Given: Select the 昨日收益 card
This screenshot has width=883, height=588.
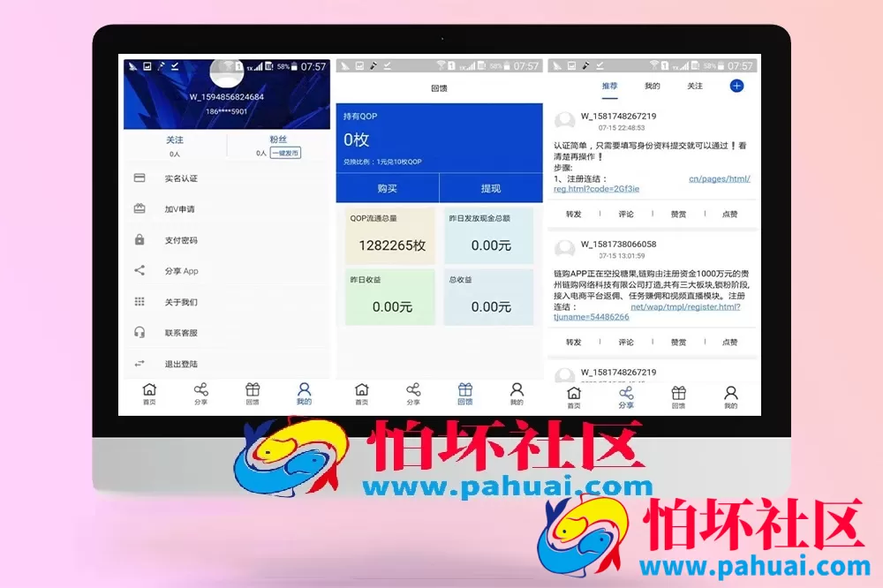Looking at the screenshot, I should 389,297.
